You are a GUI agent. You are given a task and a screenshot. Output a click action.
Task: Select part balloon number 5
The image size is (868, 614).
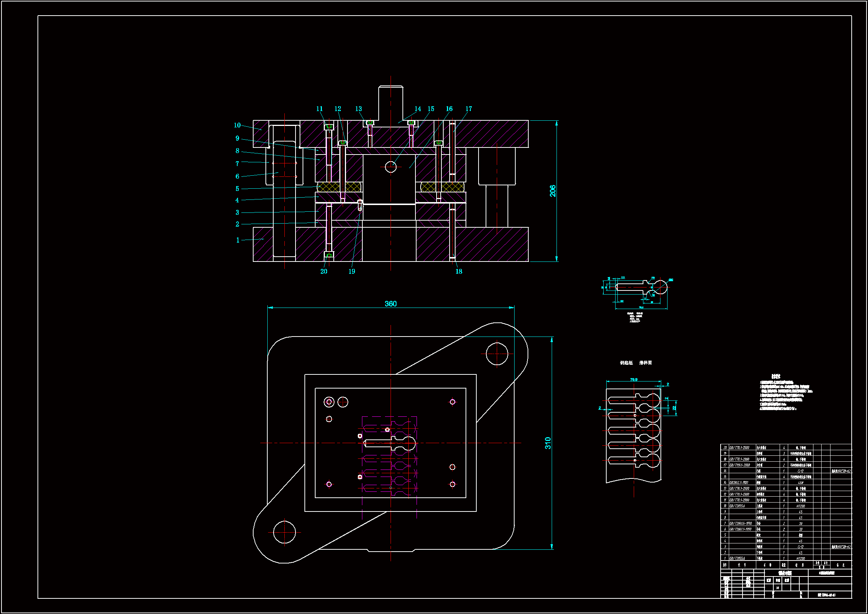click(237, 189)
